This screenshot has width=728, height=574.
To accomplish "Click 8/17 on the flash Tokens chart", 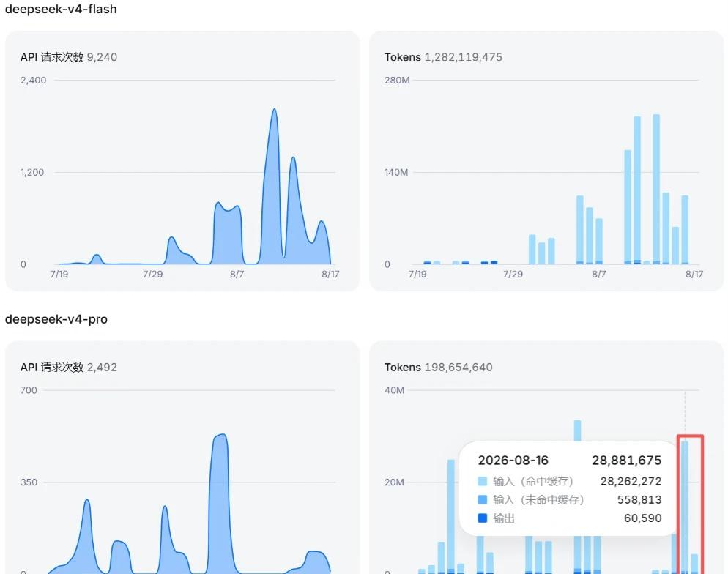I will 694,275.
